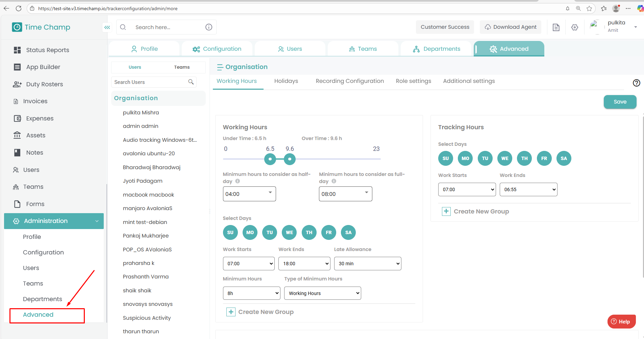Expand Tracking Hours Work Ends dropdown
Image resolution: width=644 pixels, height=339 pixels.
[x=528, y=189]
